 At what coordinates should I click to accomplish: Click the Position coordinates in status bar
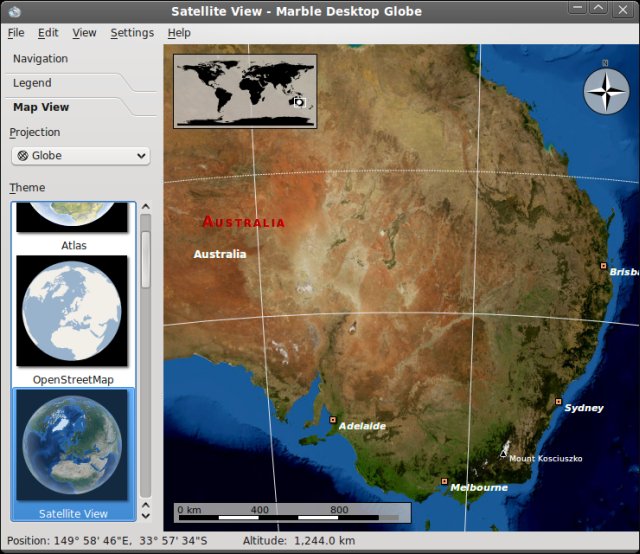(107, 541)
